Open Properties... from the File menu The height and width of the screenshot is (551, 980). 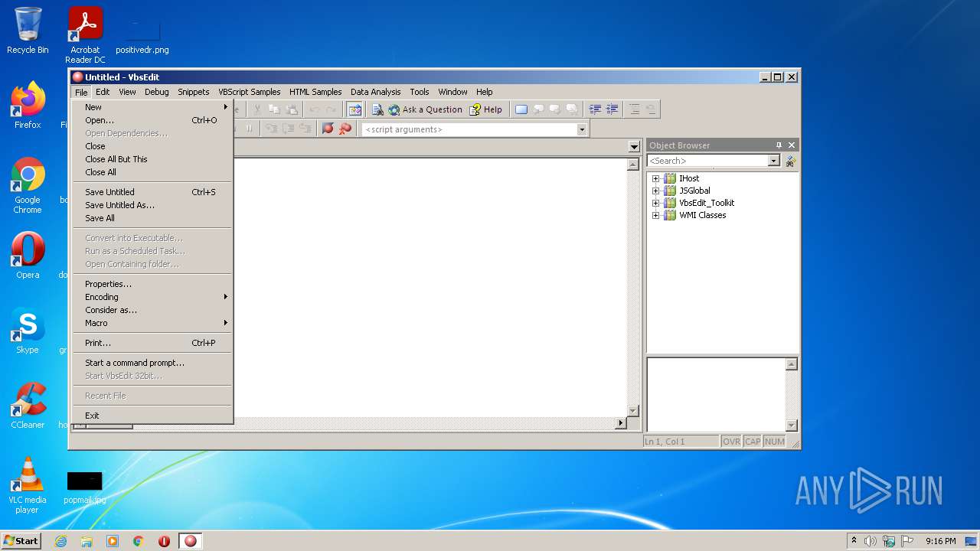(152, 284)
